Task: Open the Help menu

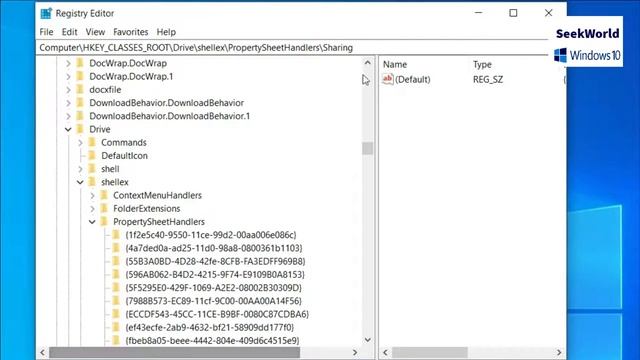Action: pos(166,32)
